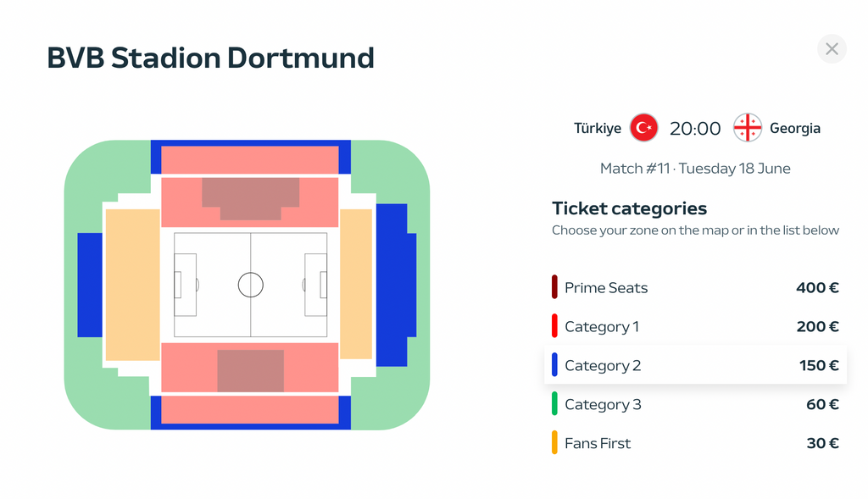Viewport: 868px width, 499px height.
Task: Select the dark Prime Seats block above pitch
Action: [x=250, y=198]
